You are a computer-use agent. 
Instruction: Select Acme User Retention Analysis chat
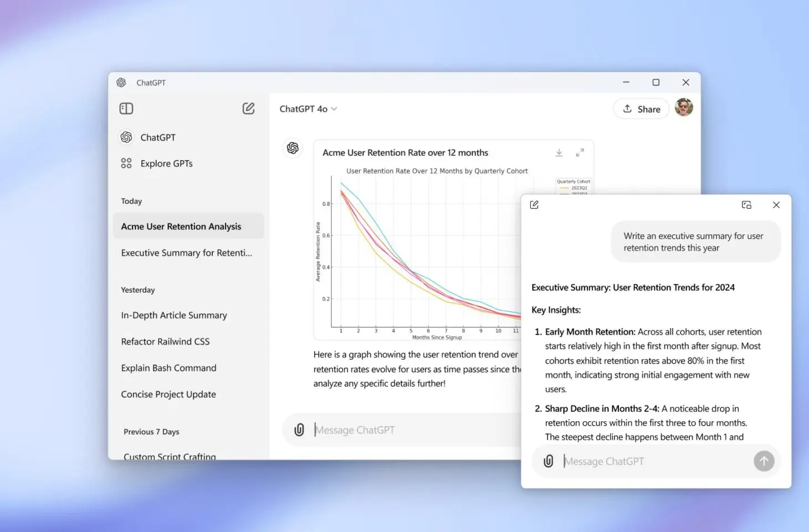pyautogui.click(x=188, y=226)
